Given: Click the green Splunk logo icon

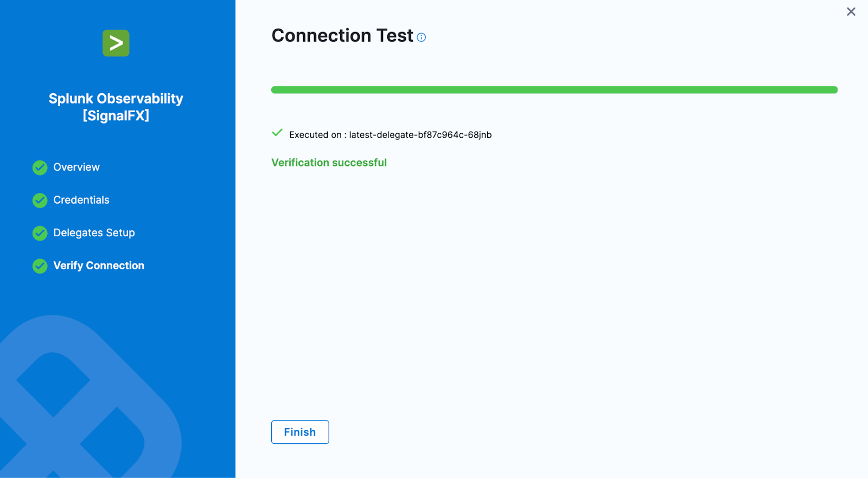Looking at the screenshot, I should tap(116, 43).
